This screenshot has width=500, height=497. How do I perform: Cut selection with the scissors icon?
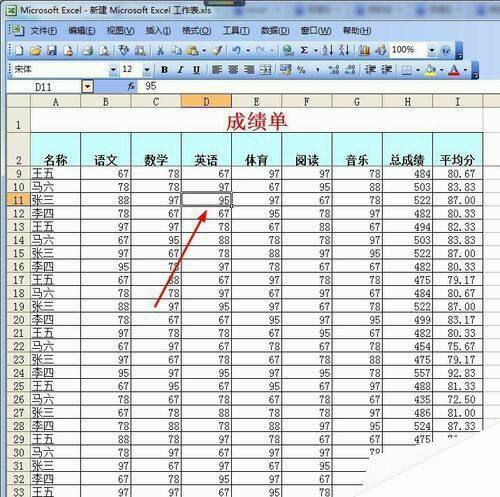click(x=160, y=50)
